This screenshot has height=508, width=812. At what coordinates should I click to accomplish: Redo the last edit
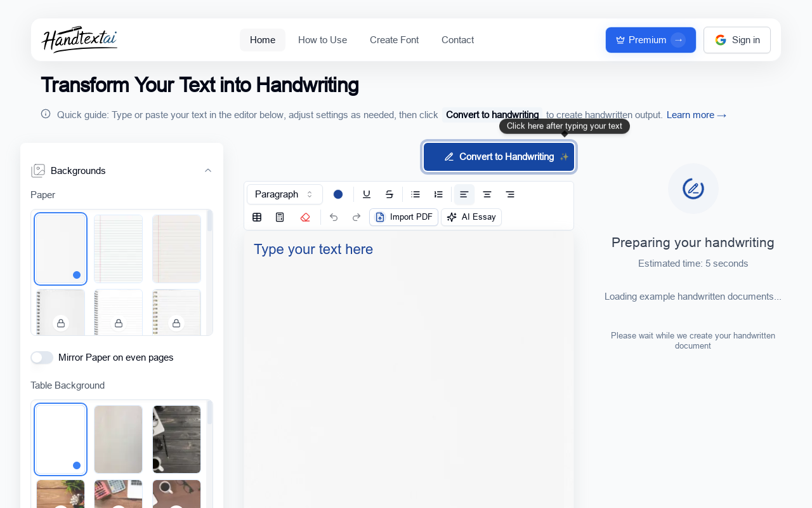coord(357,217)
